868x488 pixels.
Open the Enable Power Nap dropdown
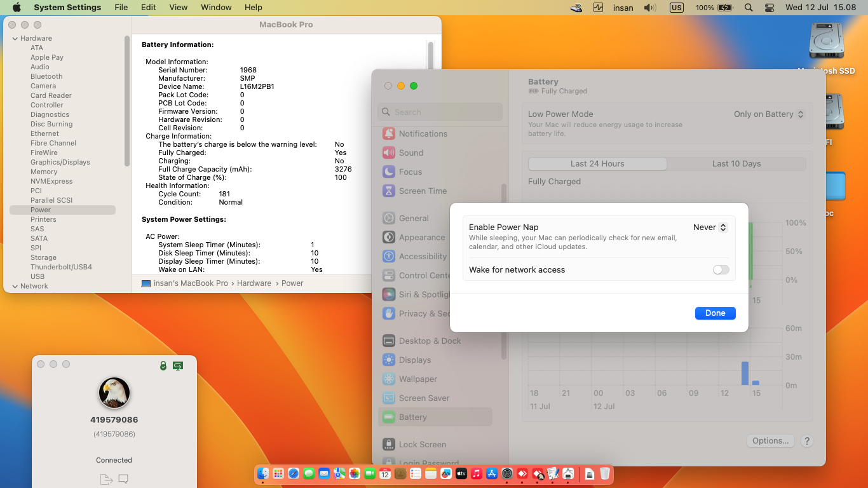[710, 227]
